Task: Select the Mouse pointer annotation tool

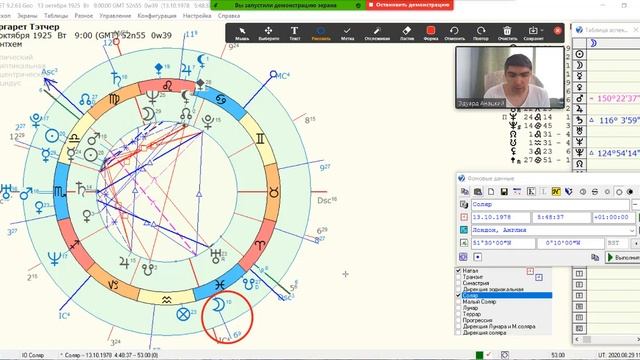Action: pos(242,33)
